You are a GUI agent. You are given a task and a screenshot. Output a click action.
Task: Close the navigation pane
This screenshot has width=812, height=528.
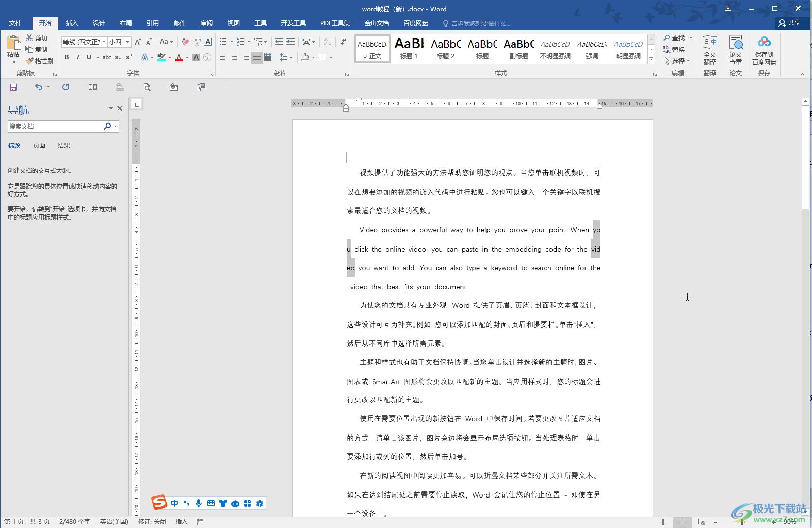coord(120,108)
